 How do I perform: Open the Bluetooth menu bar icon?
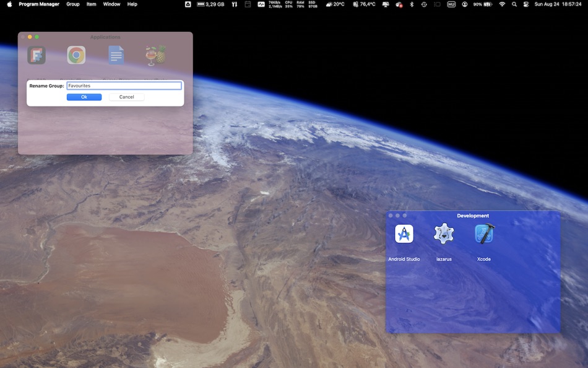[412, 4]
